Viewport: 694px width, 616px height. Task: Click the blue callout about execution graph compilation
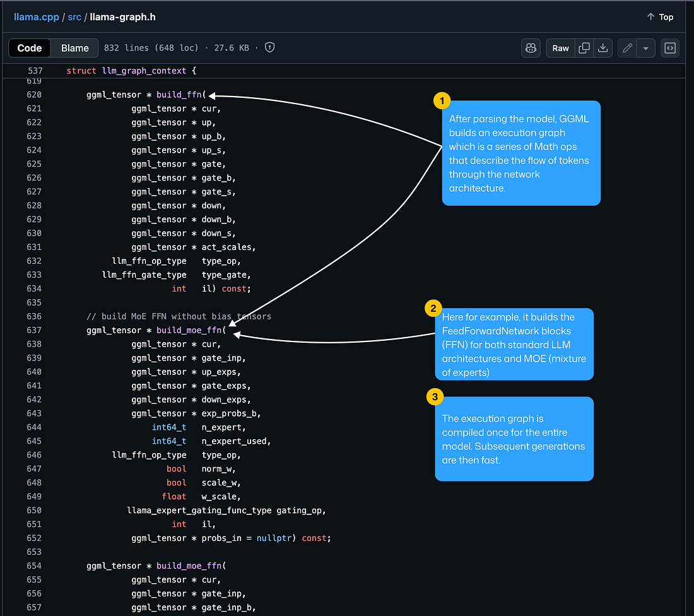(514, 439)
